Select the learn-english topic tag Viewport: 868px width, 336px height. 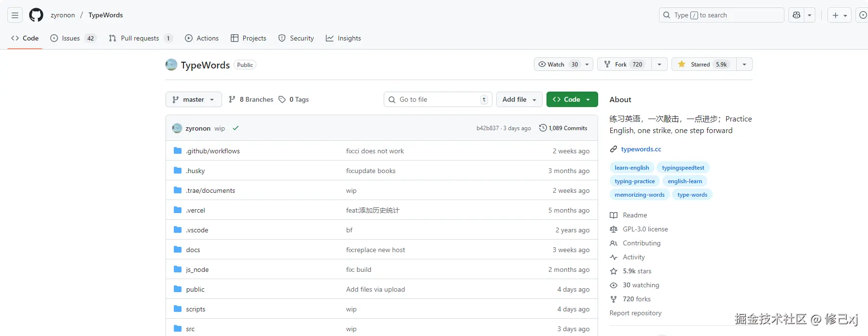632,168
